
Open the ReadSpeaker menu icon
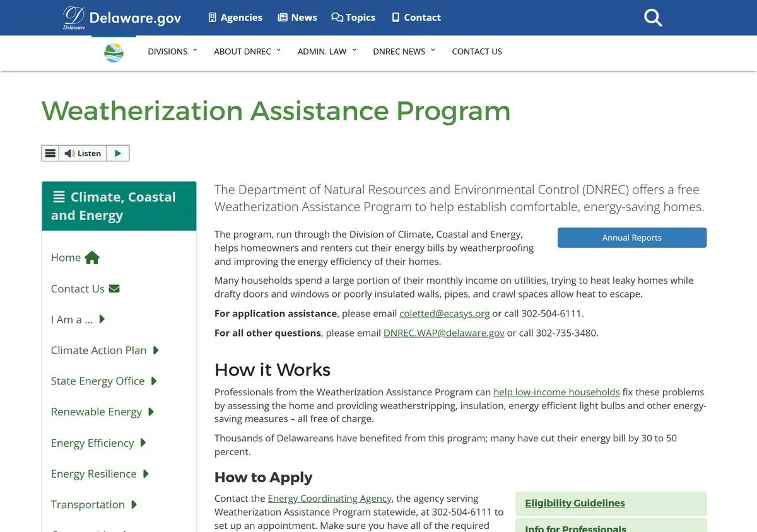50,153
